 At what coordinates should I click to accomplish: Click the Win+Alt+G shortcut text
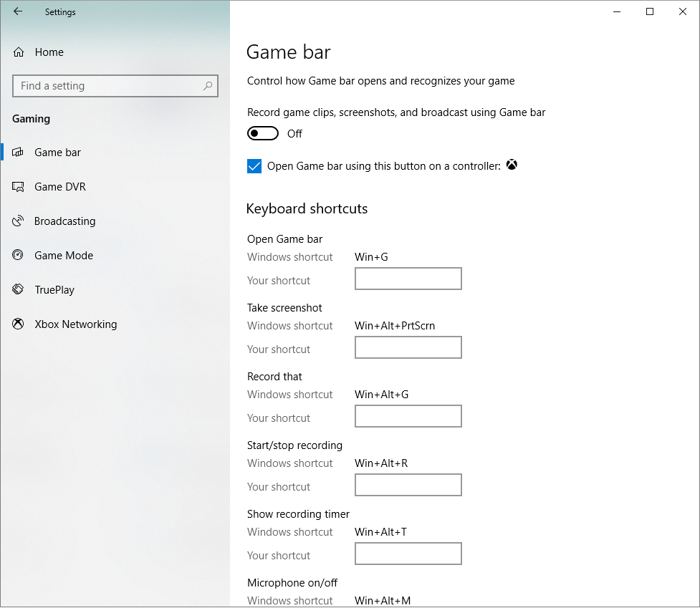click(382, 395)
